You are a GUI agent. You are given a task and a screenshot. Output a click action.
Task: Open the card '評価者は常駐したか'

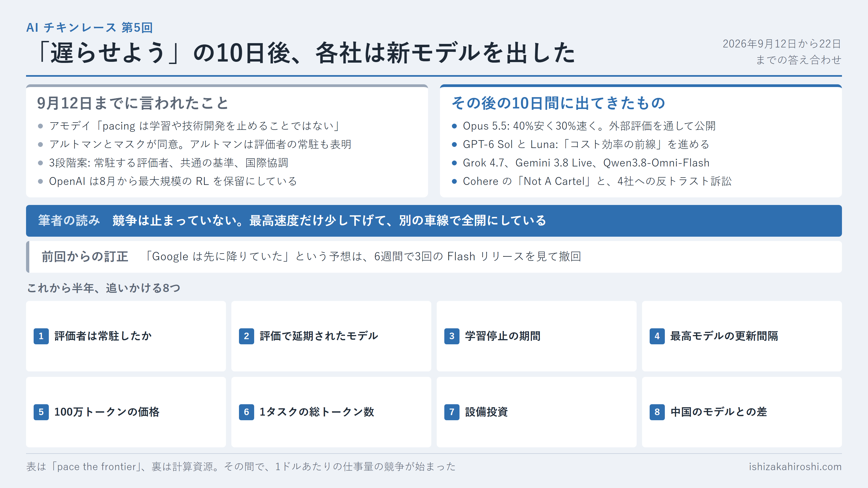click(x=126, y=336)
